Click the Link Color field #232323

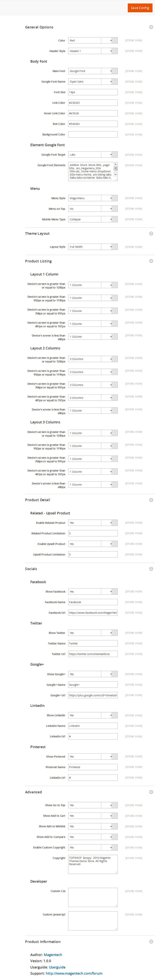click(93, 103)
